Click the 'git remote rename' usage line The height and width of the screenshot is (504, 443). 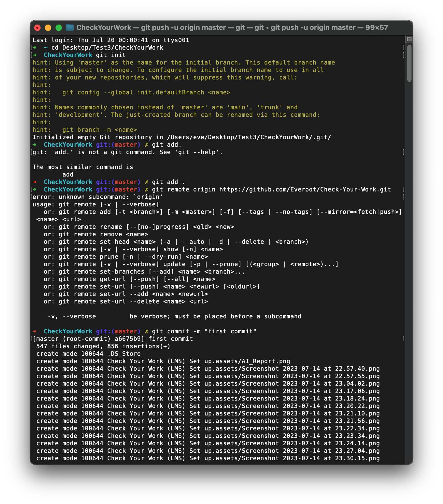[x=139, y=227]
